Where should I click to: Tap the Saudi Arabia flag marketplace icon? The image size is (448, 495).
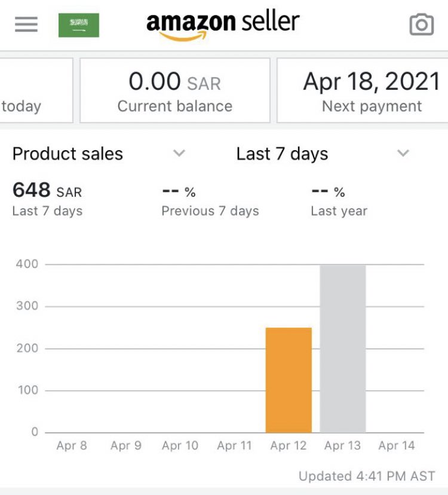pyautogui.click(x=79, y=25)
